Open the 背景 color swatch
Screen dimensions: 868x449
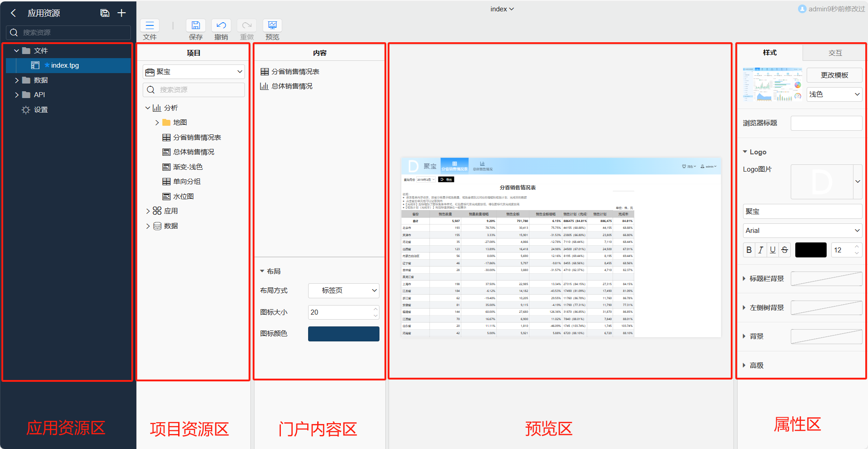point(826,336)
